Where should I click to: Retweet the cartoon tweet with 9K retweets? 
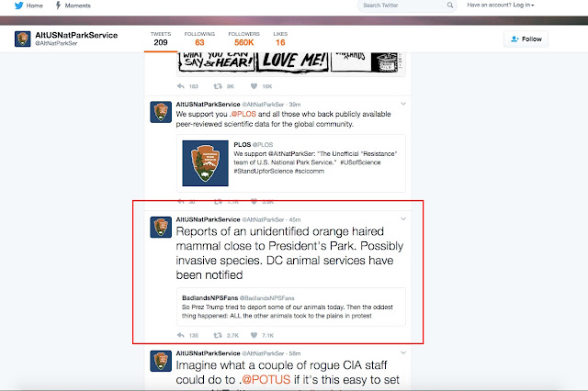tap(218, 86)
